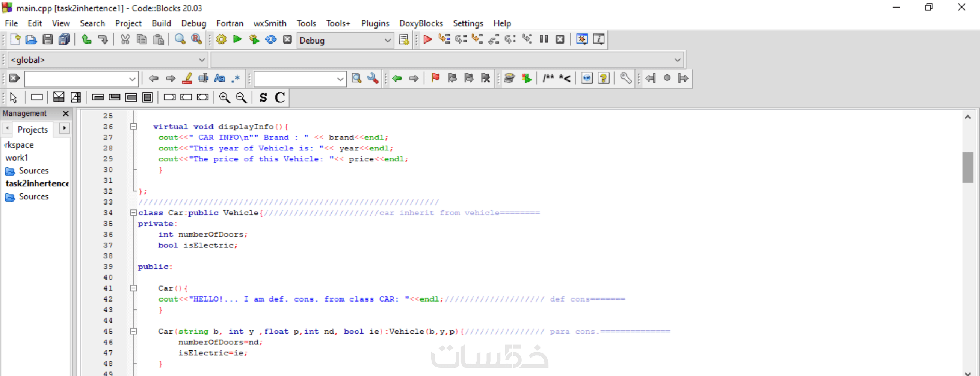
Task: Select the Sources folder under work1
Action: [33, 171]
